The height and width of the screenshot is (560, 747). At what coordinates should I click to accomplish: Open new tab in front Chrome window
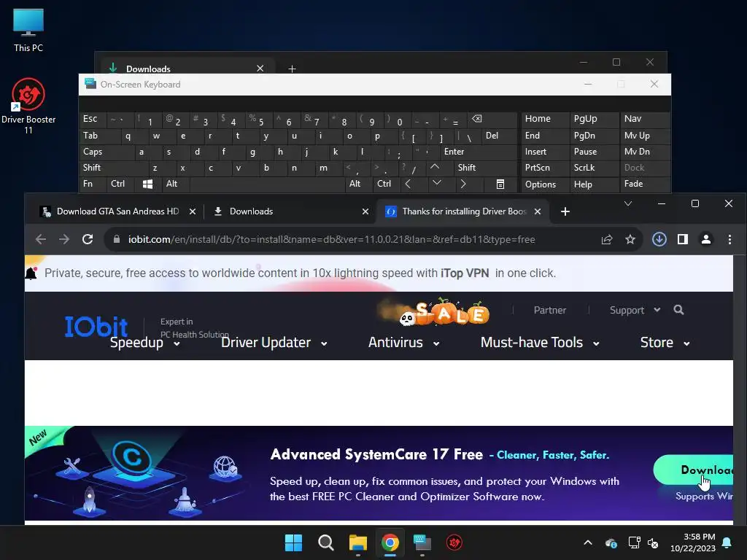[565, 211]
